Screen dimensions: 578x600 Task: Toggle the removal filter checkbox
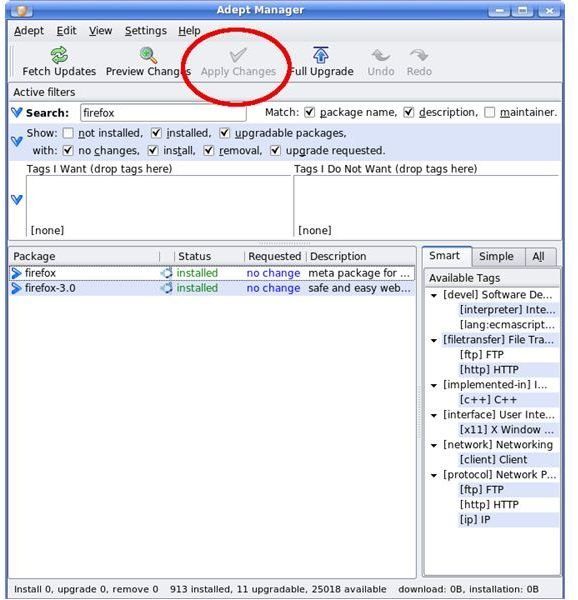pos(208,150)
